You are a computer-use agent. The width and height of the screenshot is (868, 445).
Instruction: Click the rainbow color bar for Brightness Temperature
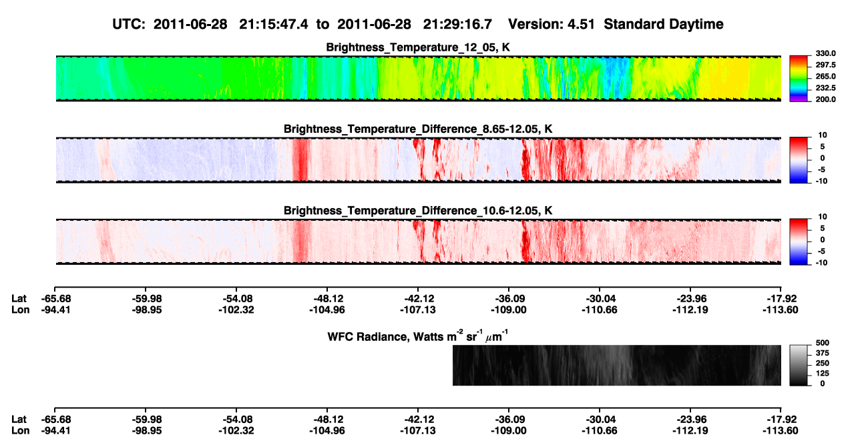pyautogui.click(x=800, y=78)
